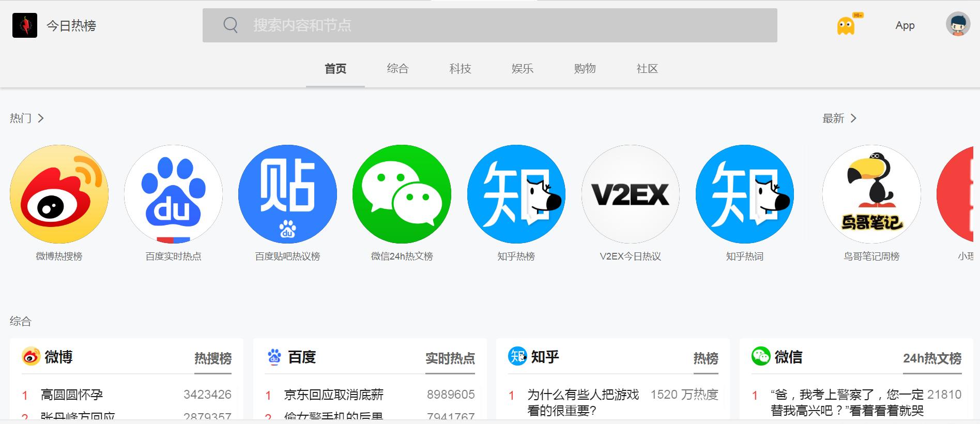Viewport: 980px width, 424px height.
Task: Click the 微信 card title
Action: click(788, 357)
